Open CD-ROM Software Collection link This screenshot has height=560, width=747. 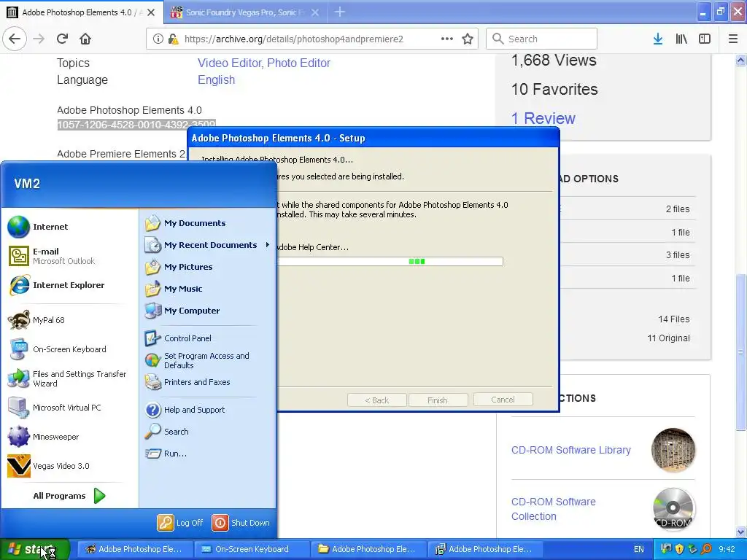(553, 508)
